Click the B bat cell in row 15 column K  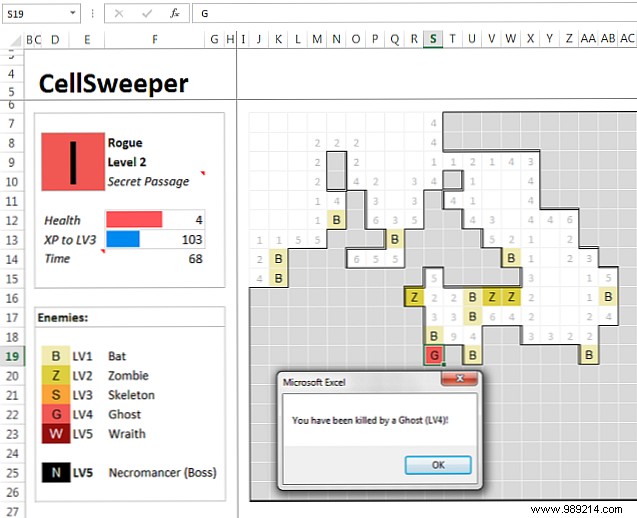pyautogui.click(x=278, y=278)
